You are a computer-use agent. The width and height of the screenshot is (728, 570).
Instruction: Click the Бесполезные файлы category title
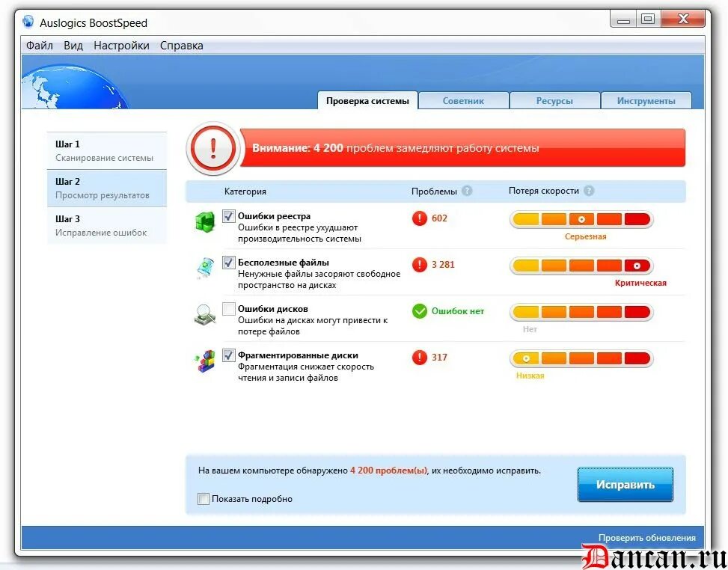tap(284, 263)
